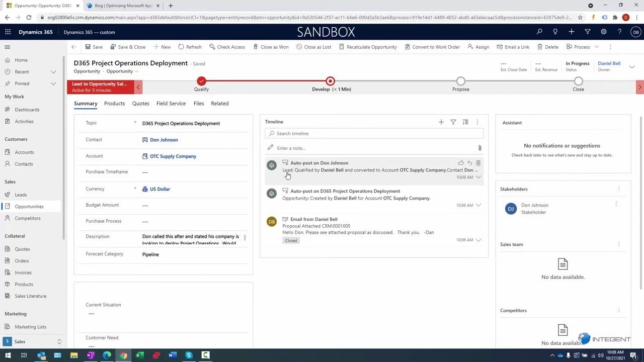
Task: Open Excel from the Windows taskbar
Action: 139,355
